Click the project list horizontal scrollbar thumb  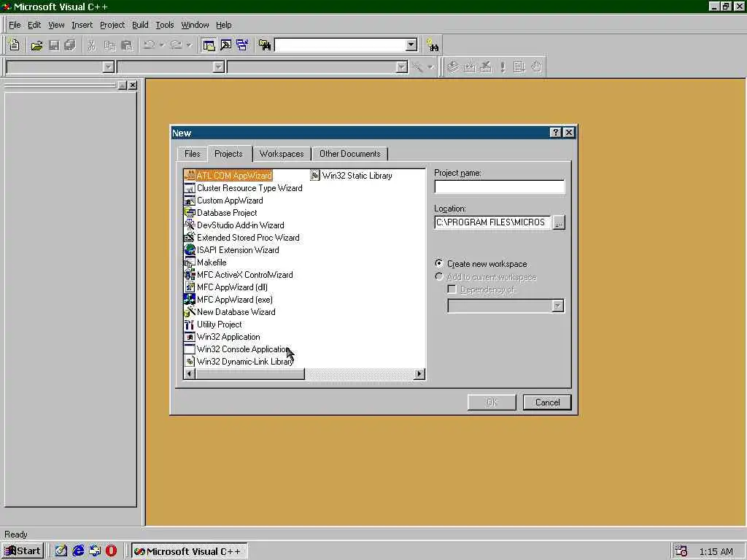point(250,374)
